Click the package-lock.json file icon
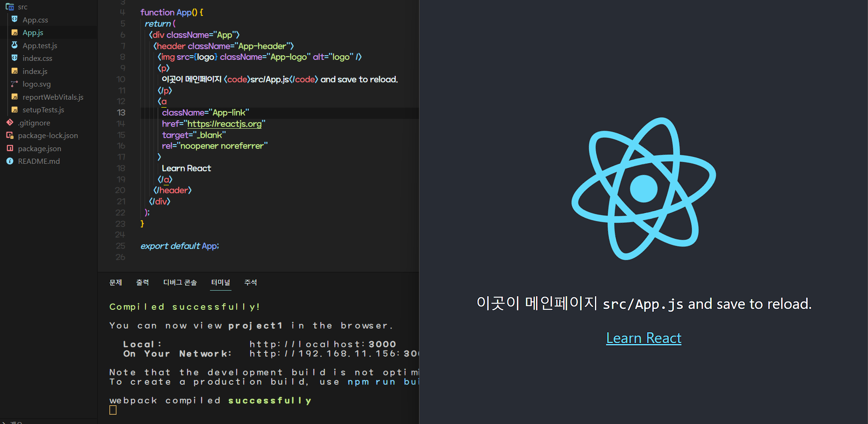This screenshot has width=868, height=424. [x=10, y=135]
